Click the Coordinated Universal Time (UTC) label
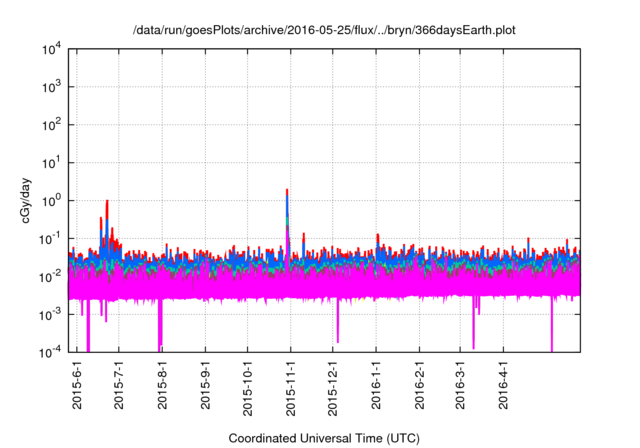640x448 pixels. pos(324,438)
